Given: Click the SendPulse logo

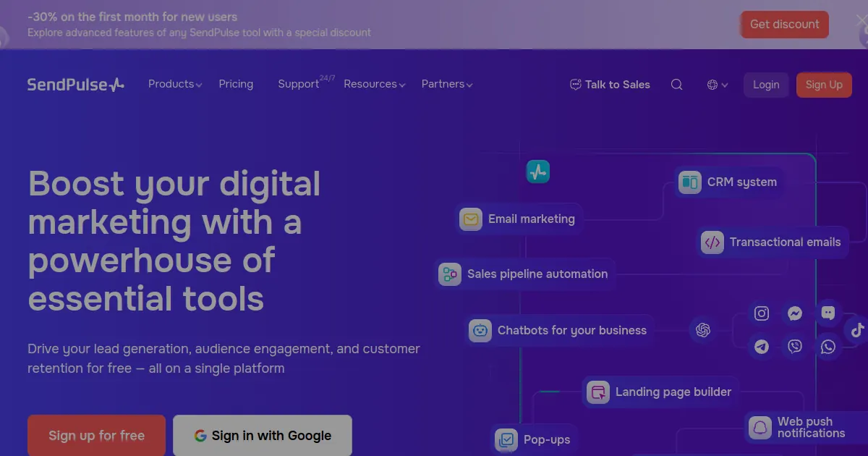Looking at the screenshot, I should pyautogui.click(x=76, y=85).
